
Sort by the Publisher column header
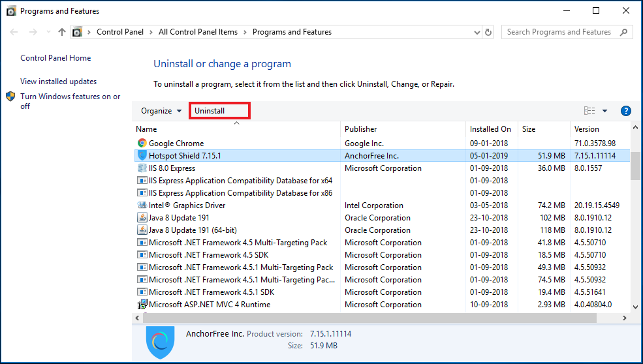403,129
